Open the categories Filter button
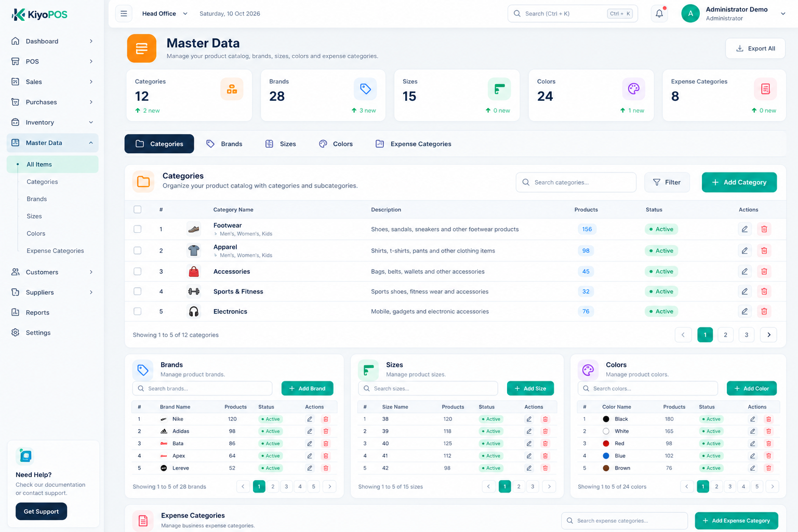 [x=667, y=182]
